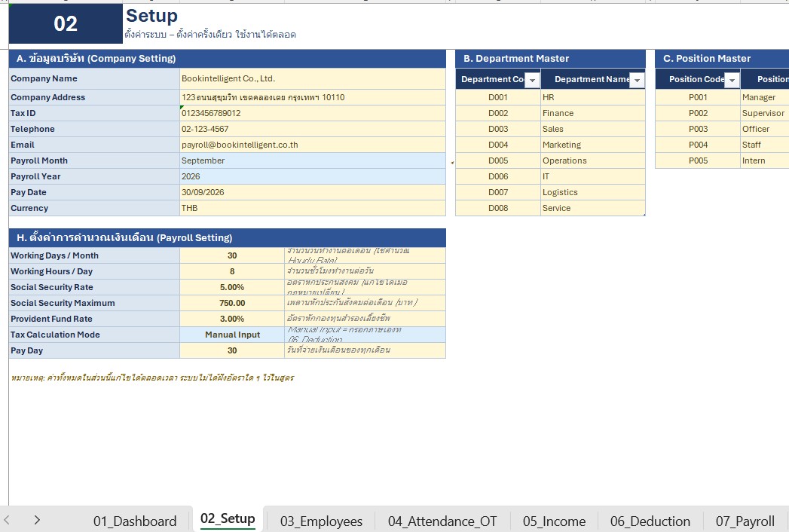Screen dimensions: 789x532
Task: Select the Payroll Setting section header
Action: point(228,237)
